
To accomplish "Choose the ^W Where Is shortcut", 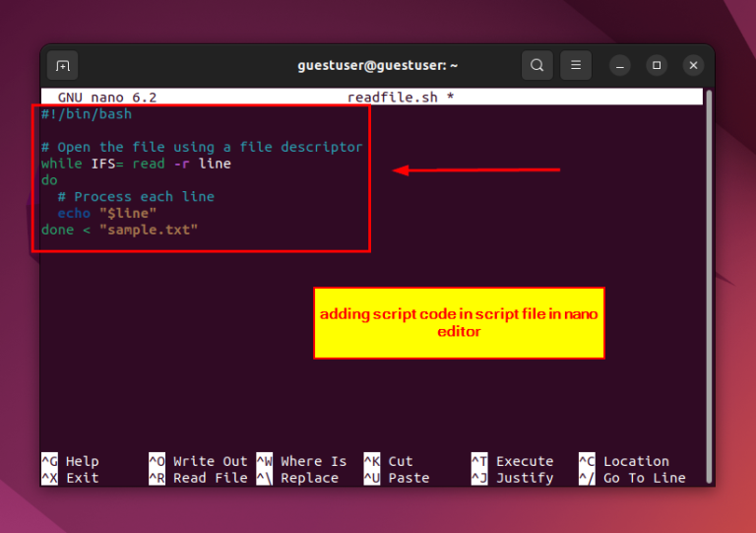I will click(x=301, y=461).
